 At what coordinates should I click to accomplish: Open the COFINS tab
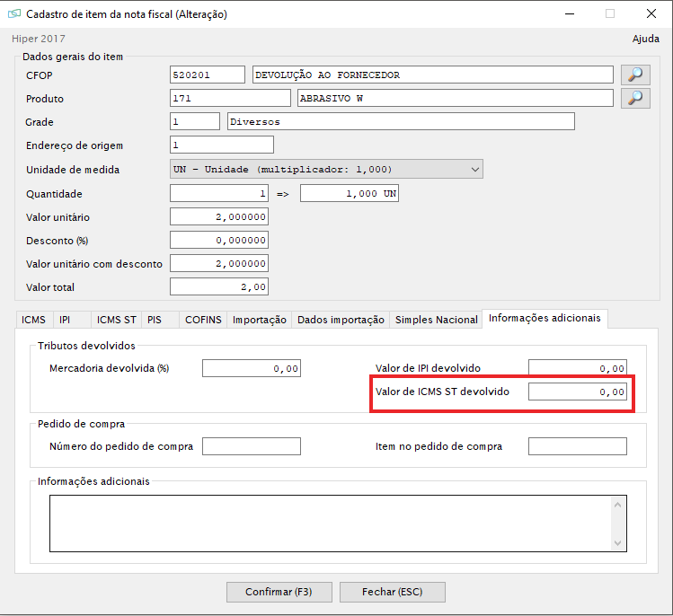[202, 320]
